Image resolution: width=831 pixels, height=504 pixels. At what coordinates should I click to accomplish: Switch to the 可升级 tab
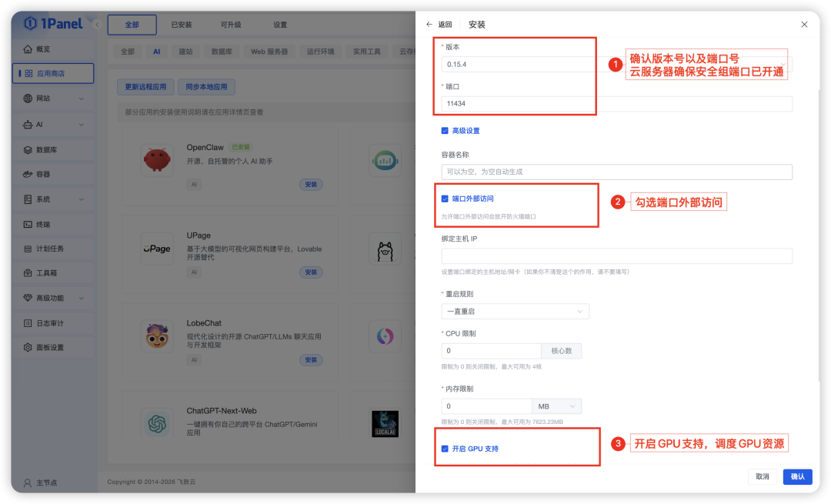point(231,25)
